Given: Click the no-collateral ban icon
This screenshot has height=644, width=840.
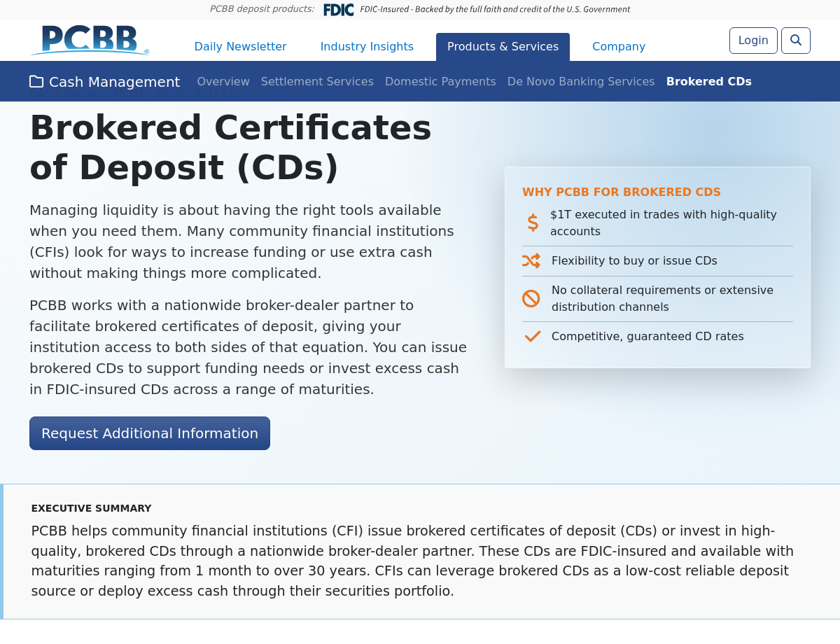Looking at the screenshot, I should (x=531, y=299).
